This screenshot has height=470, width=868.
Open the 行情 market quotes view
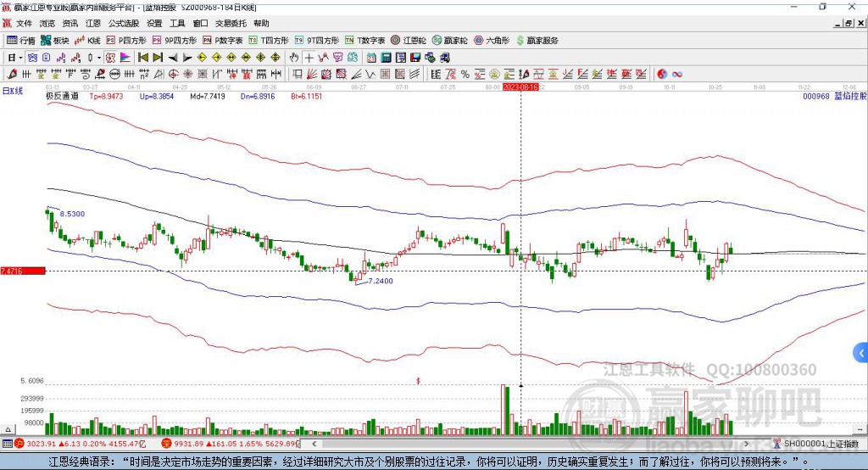click(21, 41)
